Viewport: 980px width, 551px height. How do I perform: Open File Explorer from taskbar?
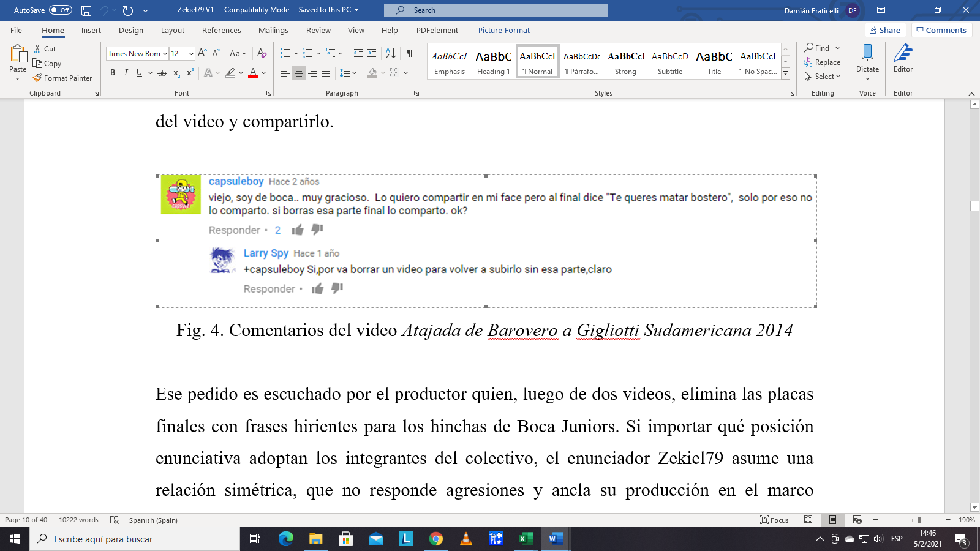pos(316,539)
